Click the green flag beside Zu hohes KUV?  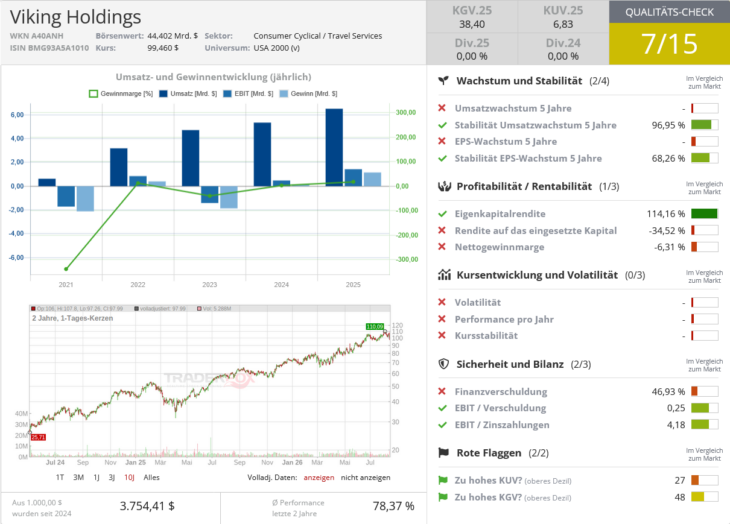[x=443, y=480]
